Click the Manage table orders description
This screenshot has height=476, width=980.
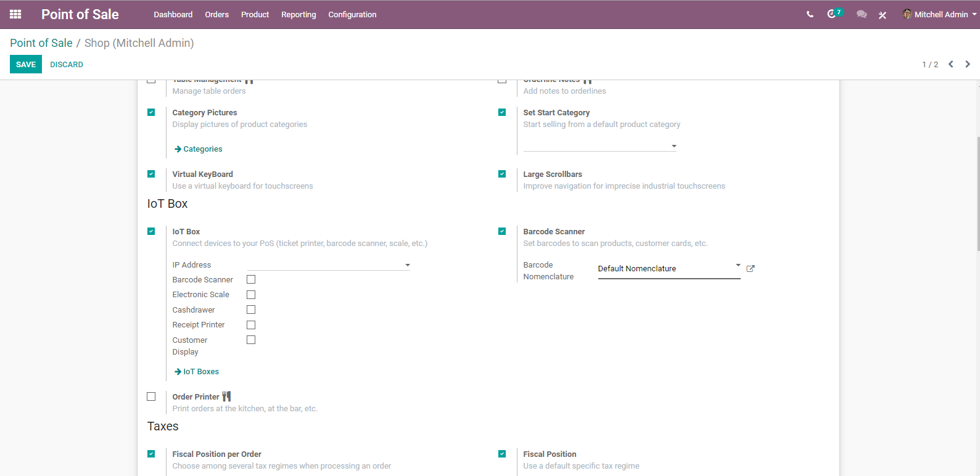[209, 91]
